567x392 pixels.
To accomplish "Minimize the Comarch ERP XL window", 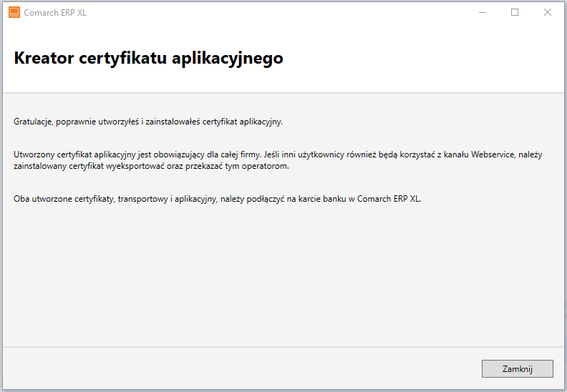I will click(483, 12).
